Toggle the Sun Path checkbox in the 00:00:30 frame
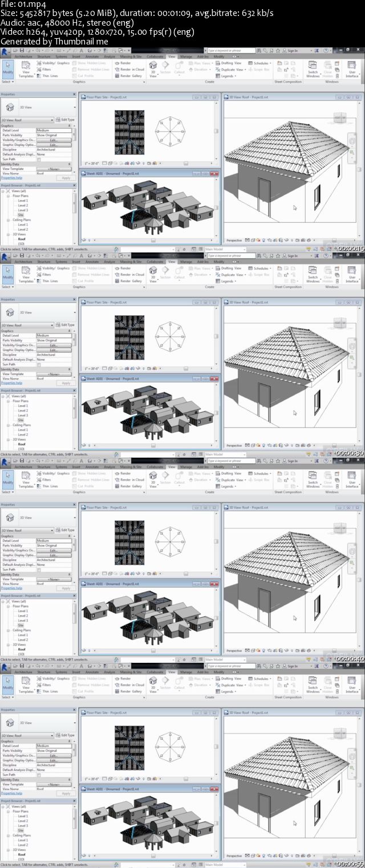The width and height of the screenshot is (365, 868). point(39,364)
